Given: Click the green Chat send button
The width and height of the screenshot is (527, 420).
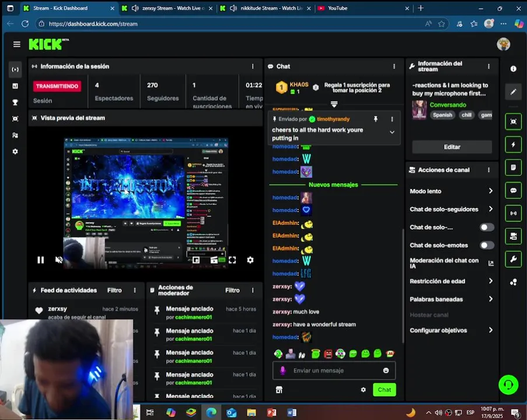Looking at the screenshot, I should pos(384,390).
